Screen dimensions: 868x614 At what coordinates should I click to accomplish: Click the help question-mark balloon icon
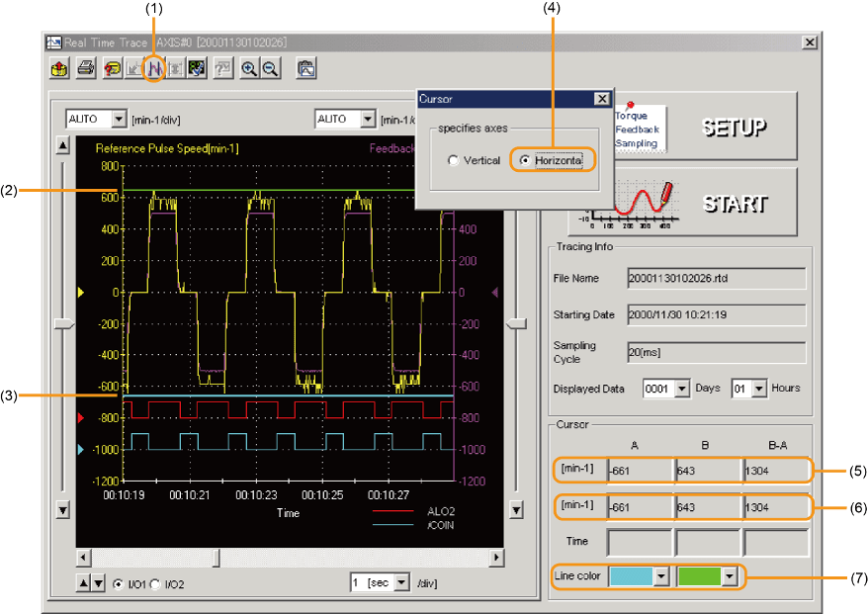pos(112,69)
